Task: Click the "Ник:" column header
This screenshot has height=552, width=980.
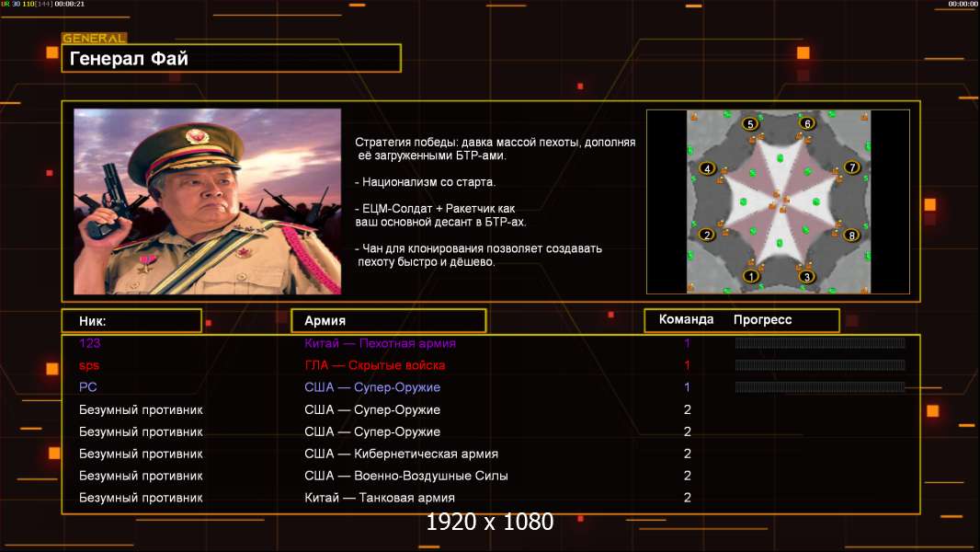Action: (x=131, y=321)
